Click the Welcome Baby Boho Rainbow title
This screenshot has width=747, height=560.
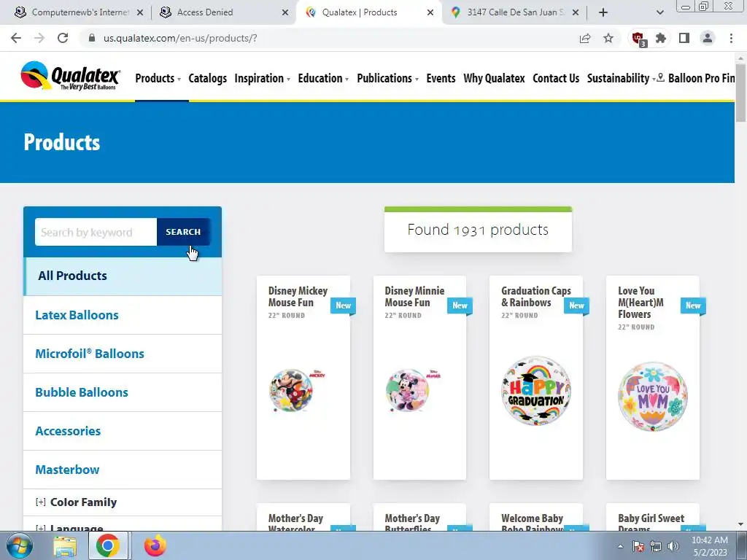(533, 522)
